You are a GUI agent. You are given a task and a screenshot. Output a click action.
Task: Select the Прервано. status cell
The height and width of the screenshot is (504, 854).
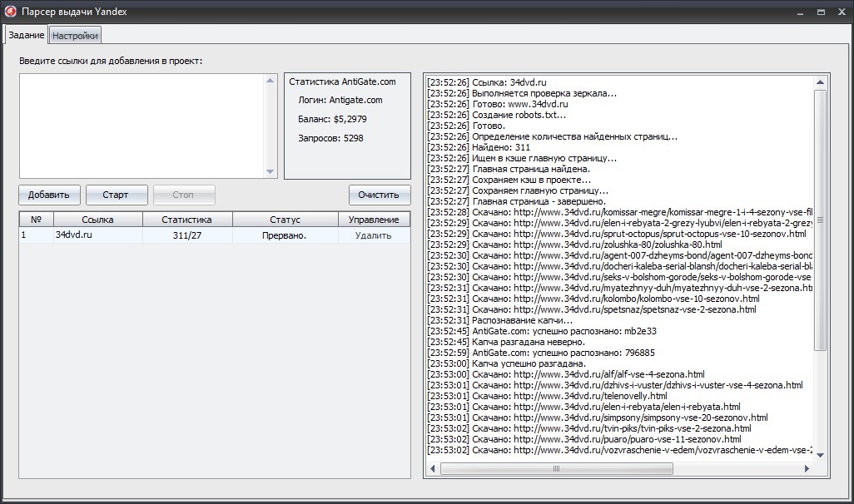(x=285, y=235)
